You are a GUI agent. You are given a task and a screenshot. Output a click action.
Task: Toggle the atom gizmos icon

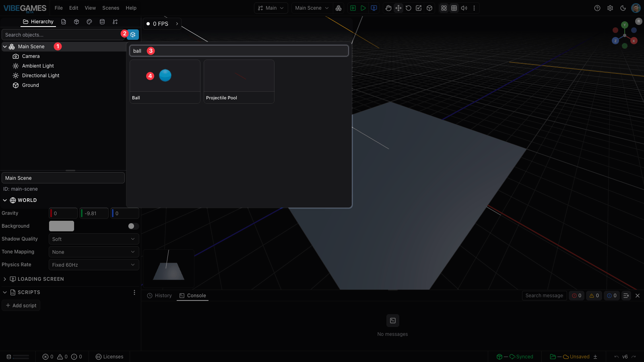(444, 8)
